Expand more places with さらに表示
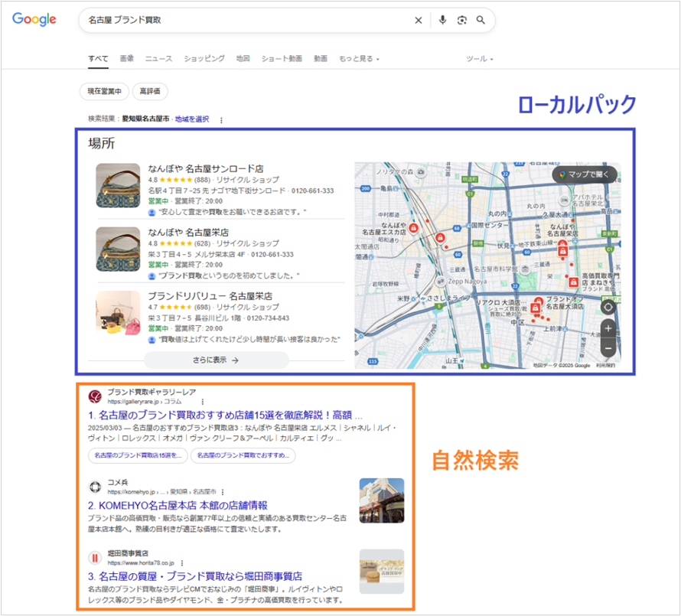 tap(215, 360)
